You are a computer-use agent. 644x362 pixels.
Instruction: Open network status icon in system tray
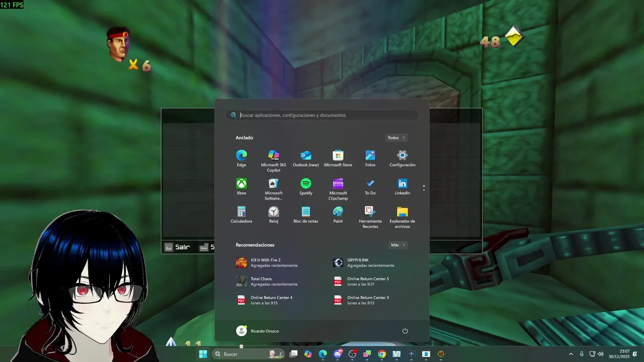592,354
